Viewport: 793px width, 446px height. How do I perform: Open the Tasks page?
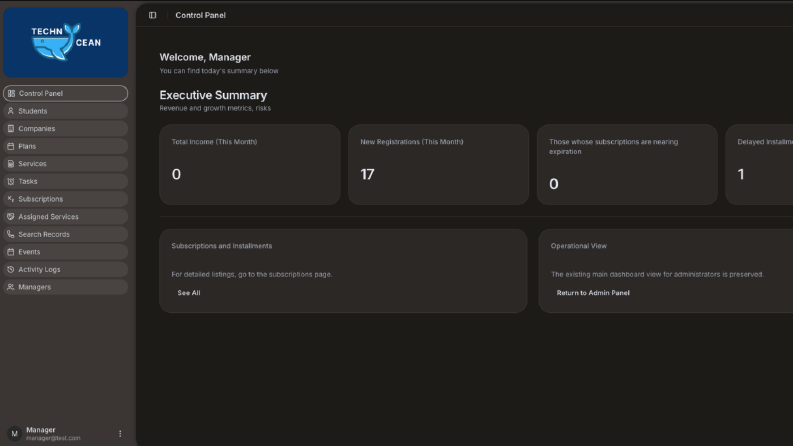click(x=65, y=181)
